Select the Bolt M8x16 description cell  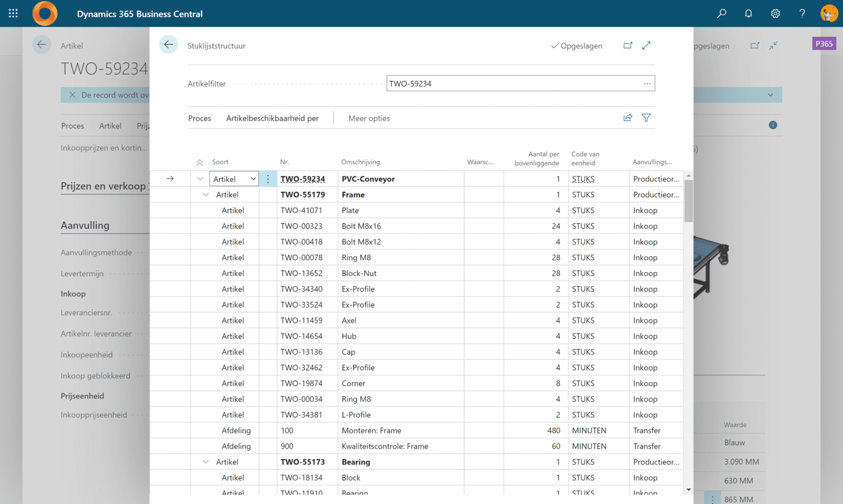401,226
